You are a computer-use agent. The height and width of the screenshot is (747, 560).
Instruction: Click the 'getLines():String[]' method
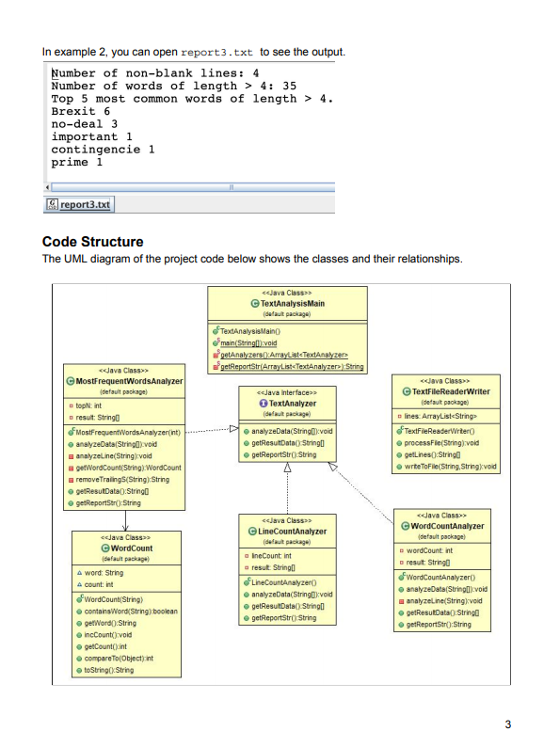(428, 455)
